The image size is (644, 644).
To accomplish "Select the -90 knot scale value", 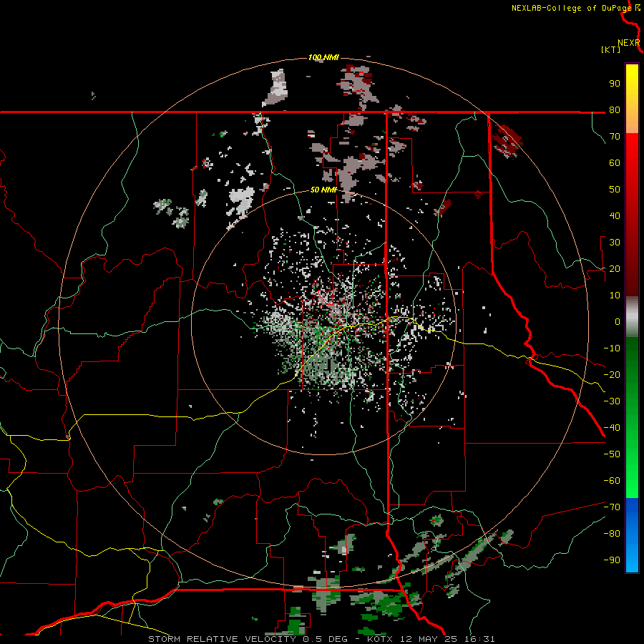I will [x=612, y=560].
